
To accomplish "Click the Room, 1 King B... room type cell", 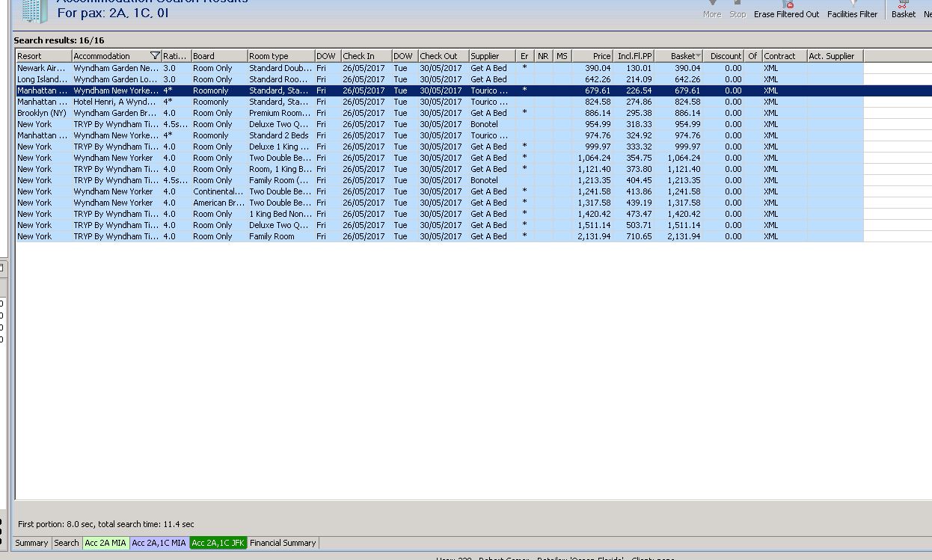I will (x=281, y=169).
